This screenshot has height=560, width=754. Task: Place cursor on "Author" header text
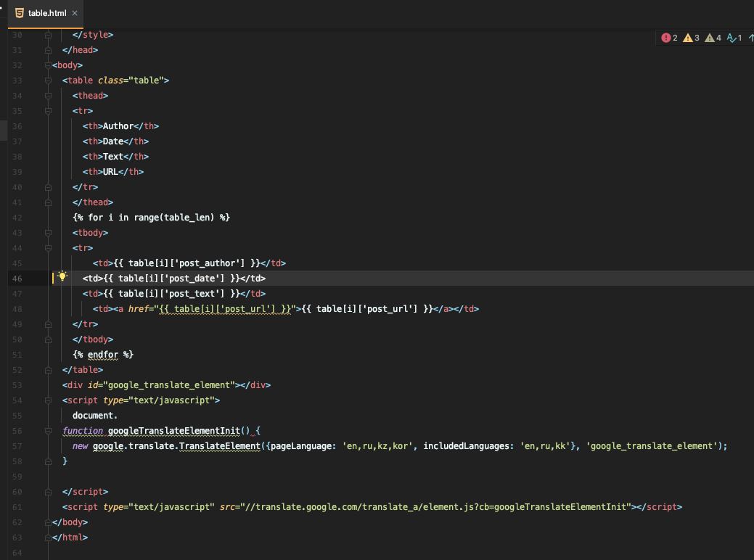pyautogui.click(x=118, y=126)
